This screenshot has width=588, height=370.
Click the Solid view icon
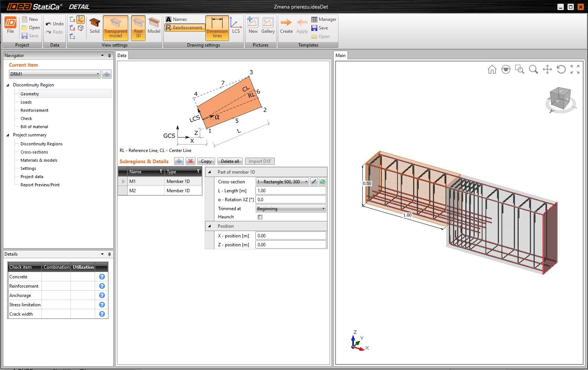click(94, 26)
